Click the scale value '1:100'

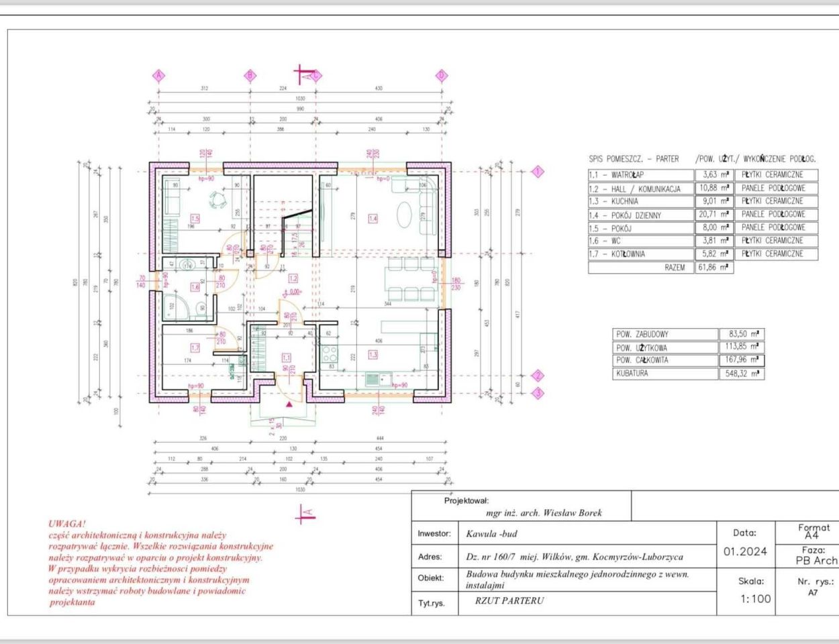point(755,598)
